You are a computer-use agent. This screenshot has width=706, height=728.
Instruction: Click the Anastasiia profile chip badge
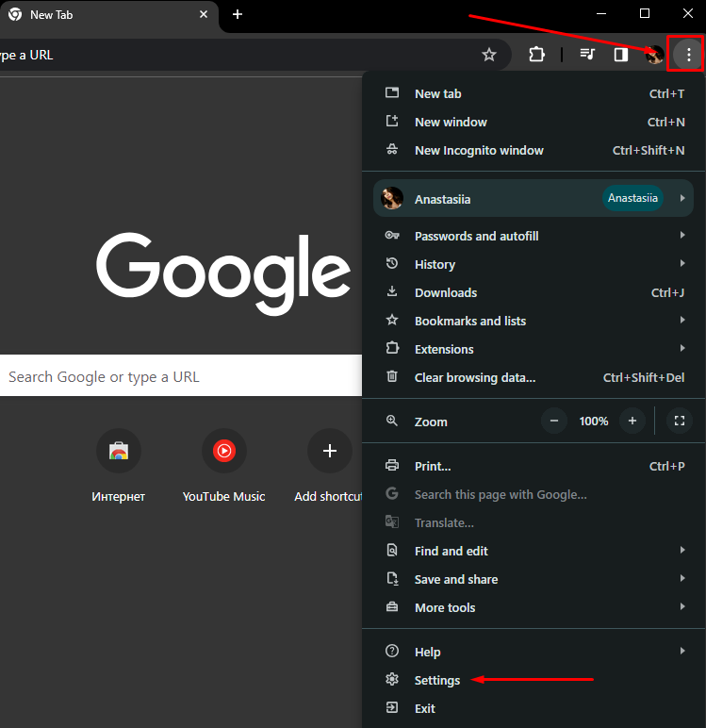[x=632, y=198]
